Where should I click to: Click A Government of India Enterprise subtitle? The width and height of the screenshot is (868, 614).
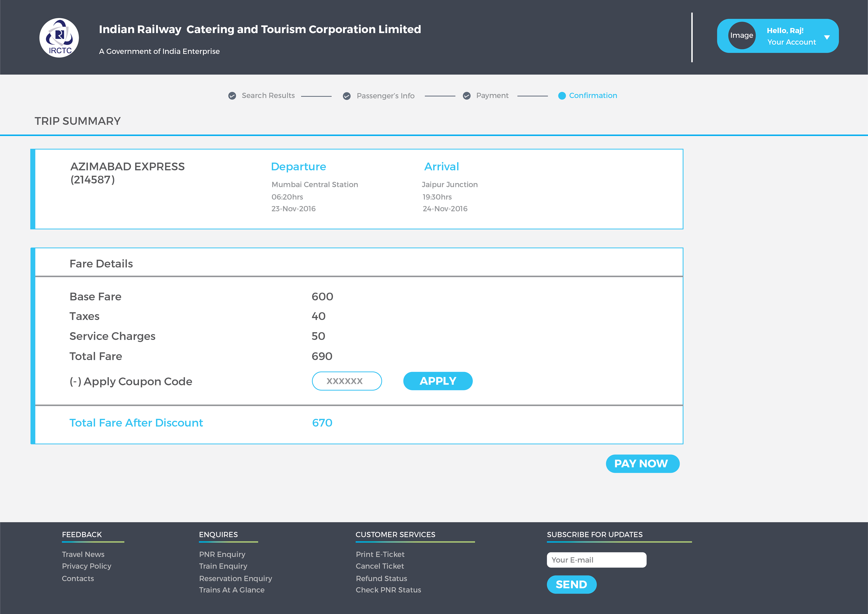point(159,52)
